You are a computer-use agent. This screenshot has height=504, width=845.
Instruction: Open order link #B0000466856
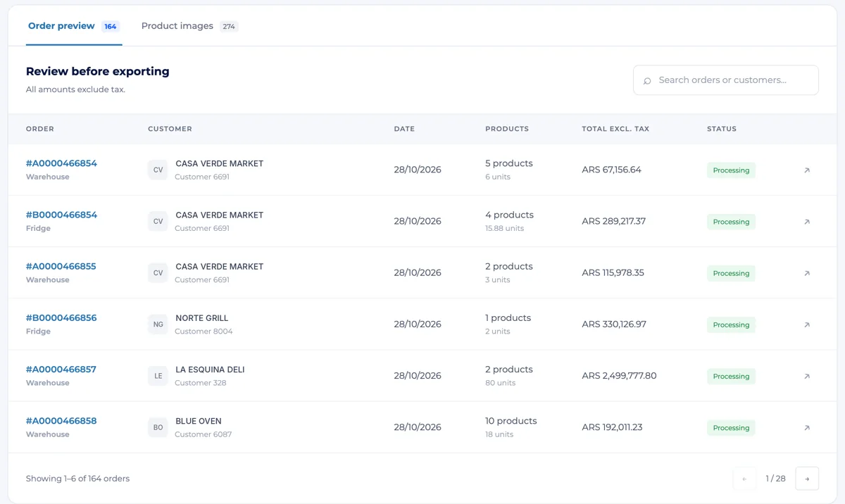[61, 317]
